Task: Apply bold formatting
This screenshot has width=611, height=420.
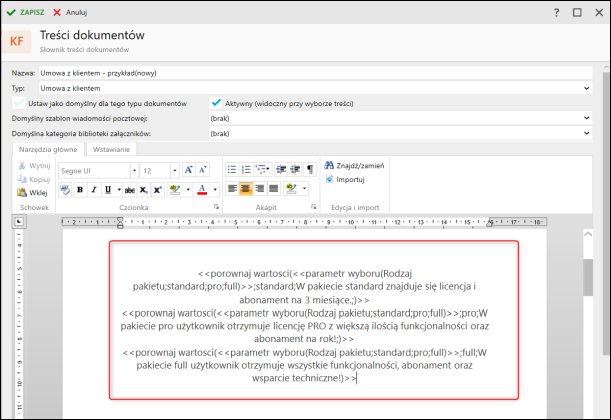Action: [x=80, y=190]
